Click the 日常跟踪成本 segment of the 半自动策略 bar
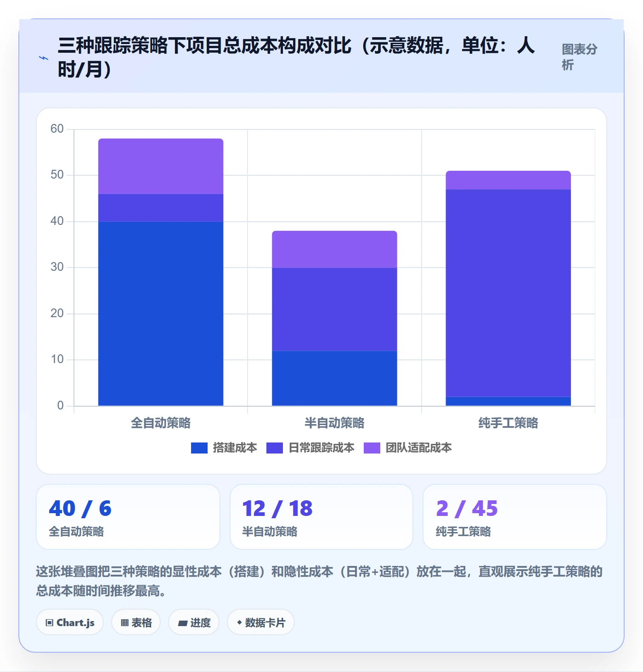 pyautogui.click(x=334, y=309)
